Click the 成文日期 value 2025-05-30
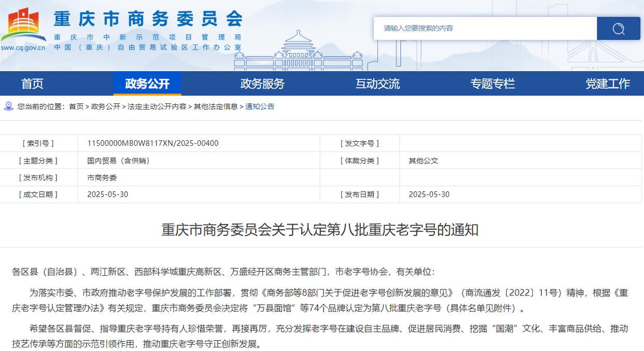The height and width of the screenshot is (351, 644). [107, 194]
